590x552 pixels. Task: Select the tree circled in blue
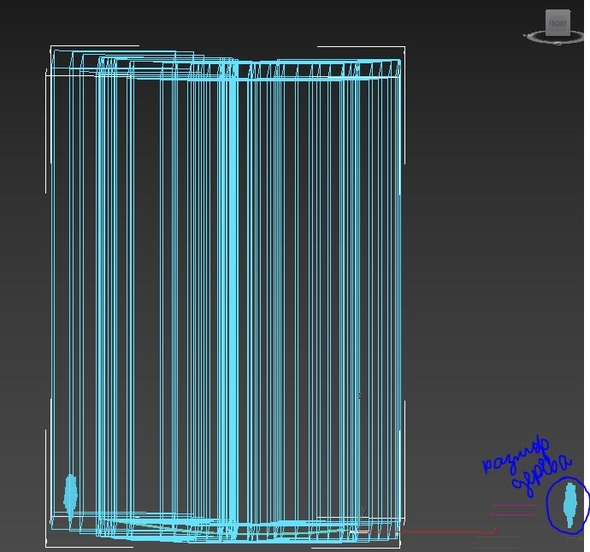(571, 505)
